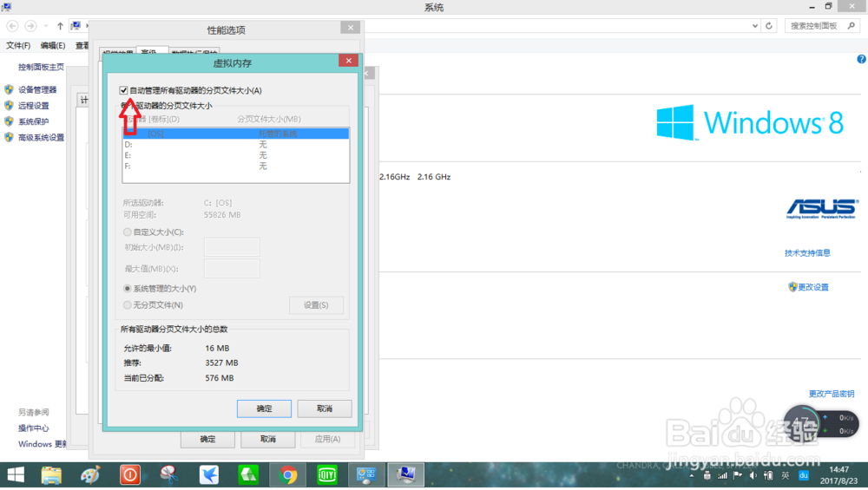Viewport: 868px width, 490px height.
Task: Open the Windows Start button
Action: (16, 475)
